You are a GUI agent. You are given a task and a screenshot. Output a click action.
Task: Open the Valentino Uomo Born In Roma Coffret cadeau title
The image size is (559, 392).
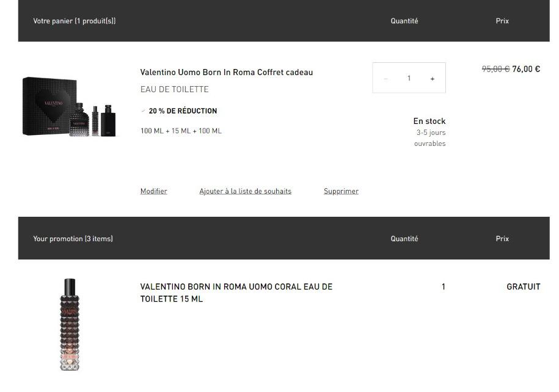coord(227,72)
